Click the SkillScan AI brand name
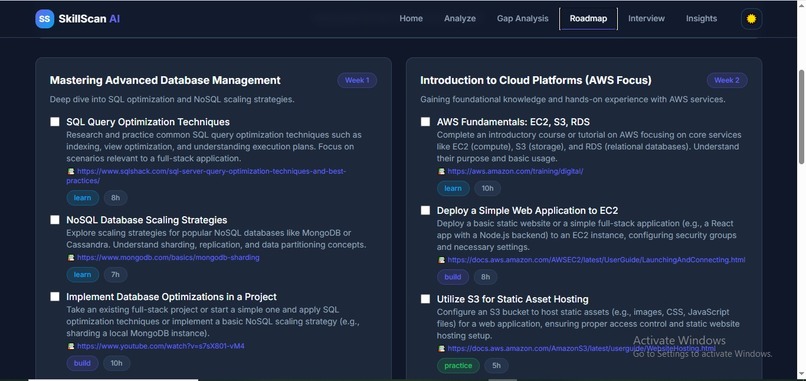The width and height of the screenshot is (806, 381). point(89,19)
